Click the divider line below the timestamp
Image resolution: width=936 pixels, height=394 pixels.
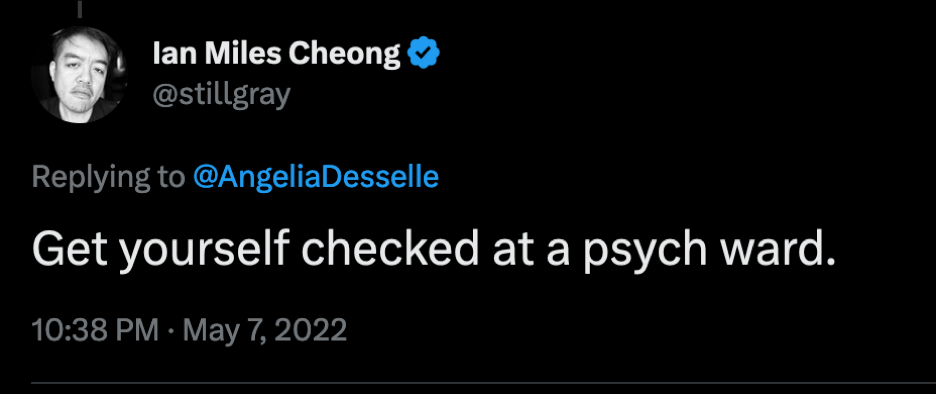(x=484, y=383)
